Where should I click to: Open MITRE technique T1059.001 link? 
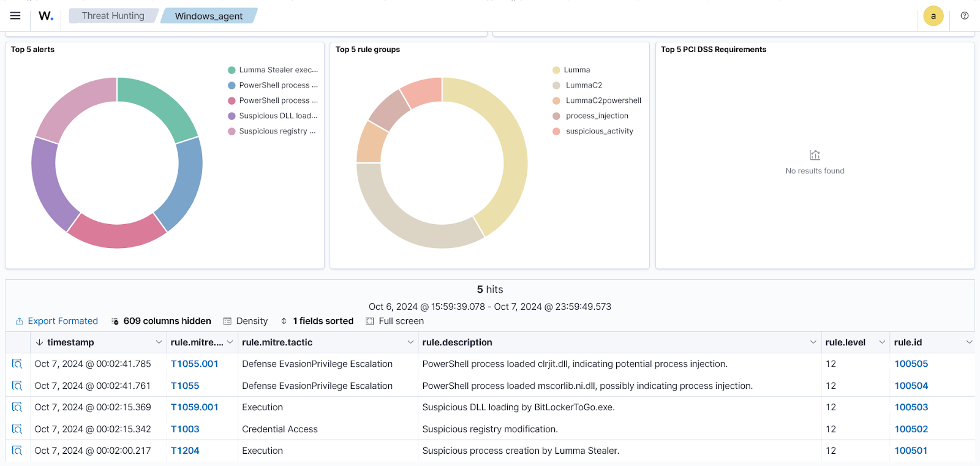(195, 407)
